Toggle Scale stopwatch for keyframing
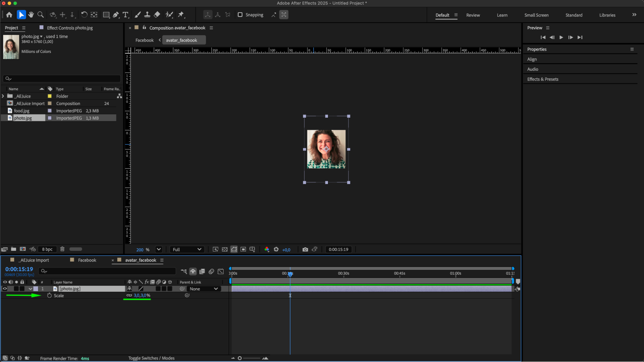644x362 pixels. [x=49, y=295]
